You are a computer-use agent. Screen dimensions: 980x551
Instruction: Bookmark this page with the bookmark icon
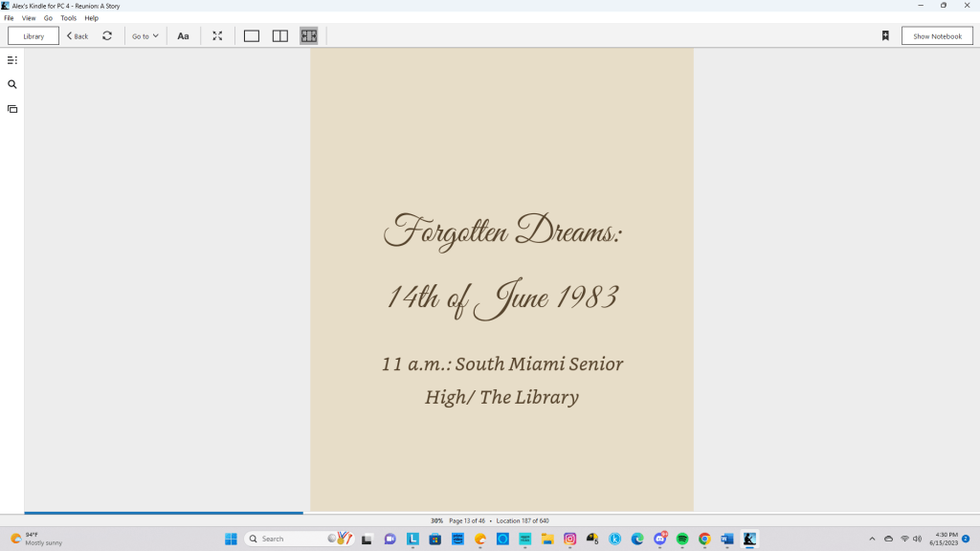[885, 36]
